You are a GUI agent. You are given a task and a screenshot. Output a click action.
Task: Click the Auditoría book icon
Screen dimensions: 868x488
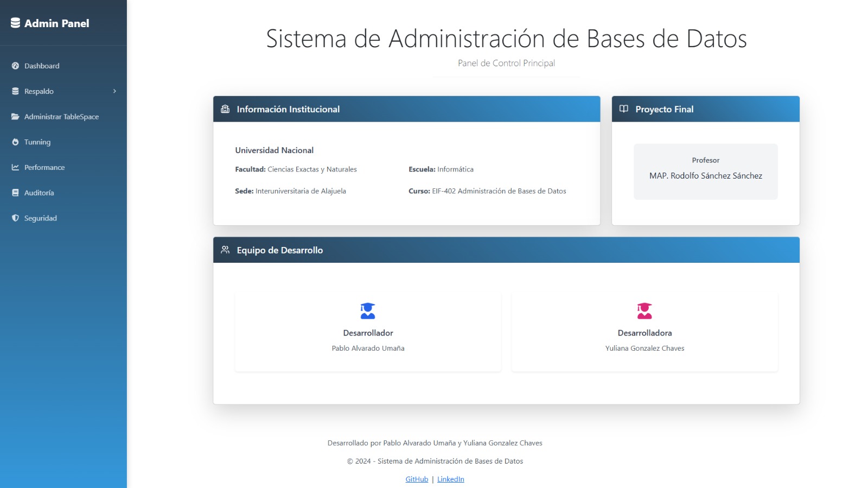click(15, 193)
